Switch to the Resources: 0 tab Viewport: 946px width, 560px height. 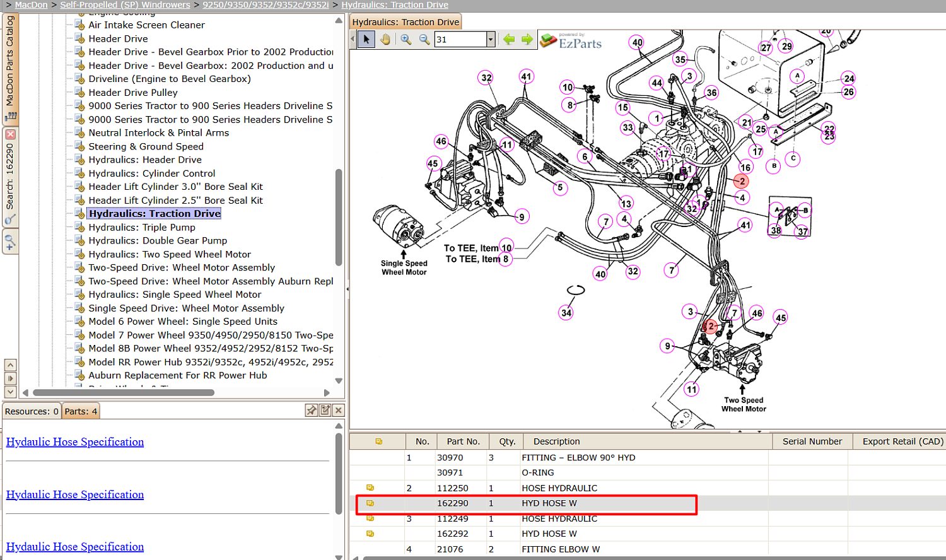tap(32, 411)
